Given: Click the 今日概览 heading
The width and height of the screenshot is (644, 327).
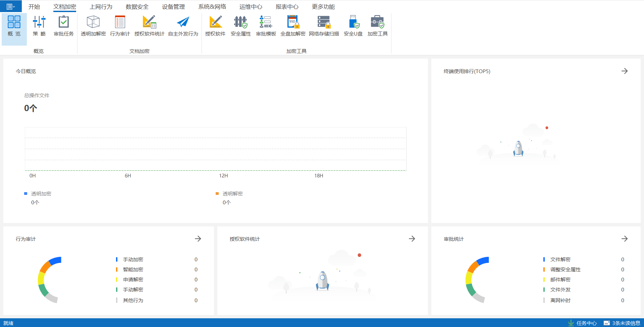Looking at the screenshot, I should 26,71.
